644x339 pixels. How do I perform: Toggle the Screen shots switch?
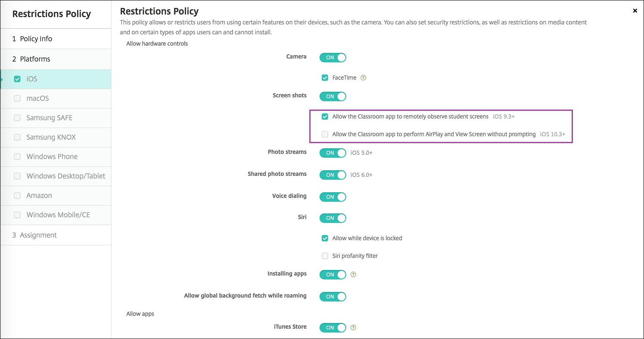(x=333, y=96)
